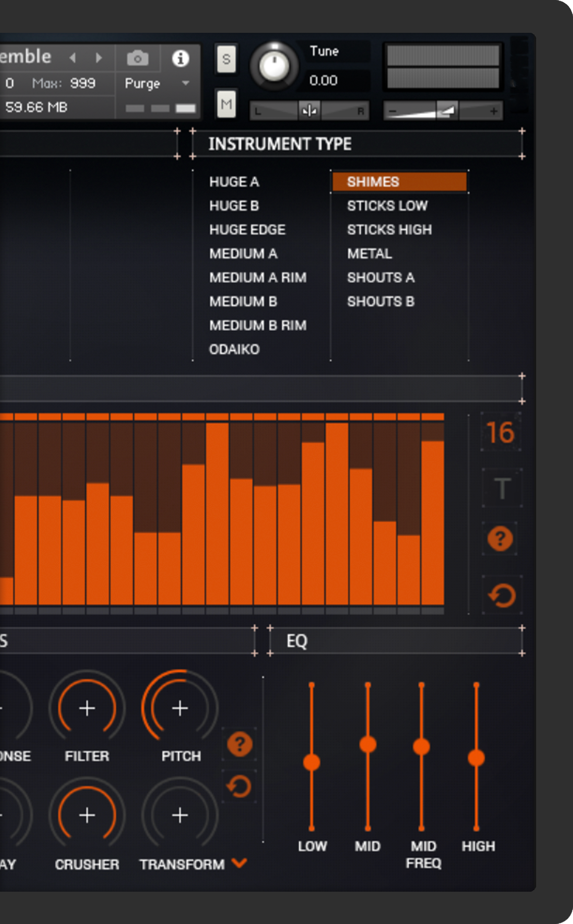
Task: Select the STICKS LOW instrument type
Action: pyautogui.click(x=387, y=206)
